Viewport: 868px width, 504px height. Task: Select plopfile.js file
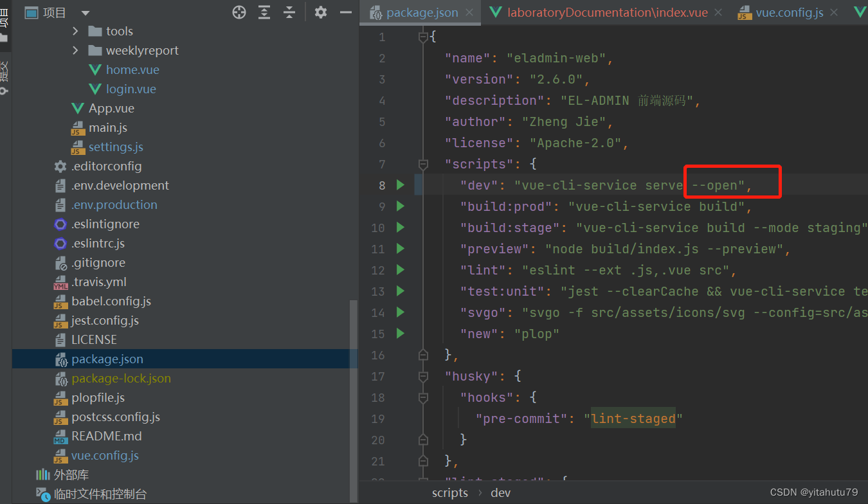coord(98,397)
